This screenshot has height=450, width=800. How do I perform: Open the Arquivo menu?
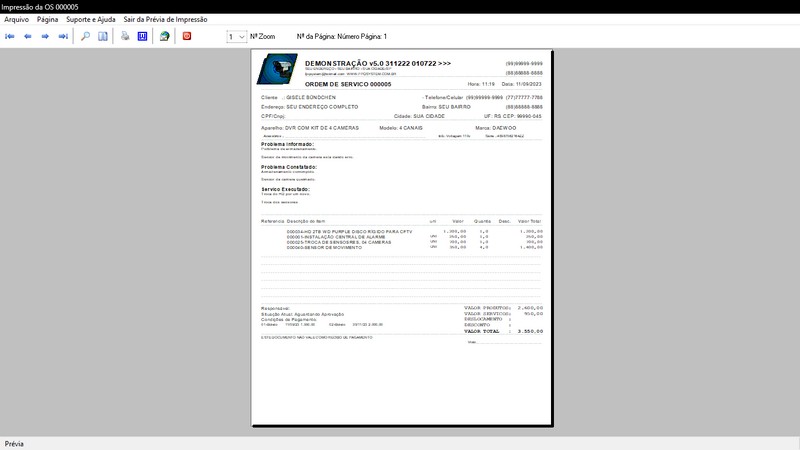tap(16, 19)
